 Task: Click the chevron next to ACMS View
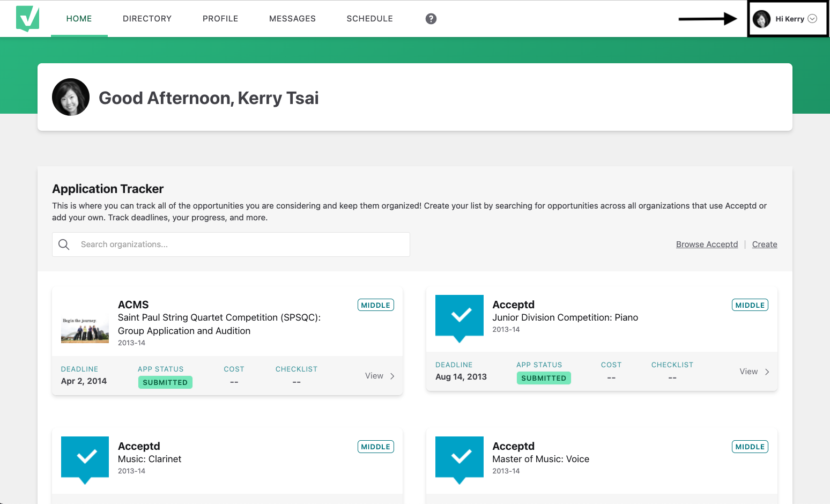392,376
